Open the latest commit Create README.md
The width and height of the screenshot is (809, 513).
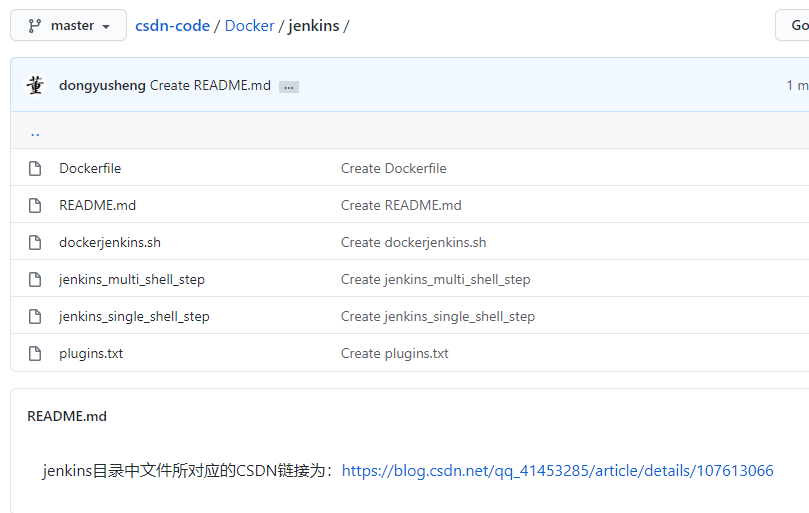[210, 86]
